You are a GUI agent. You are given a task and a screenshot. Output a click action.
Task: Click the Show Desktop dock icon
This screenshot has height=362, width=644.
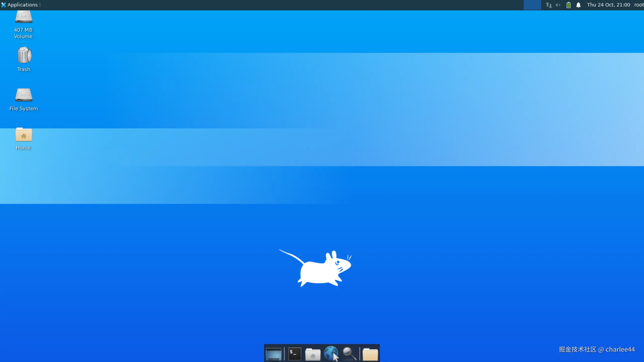[273, 353]
